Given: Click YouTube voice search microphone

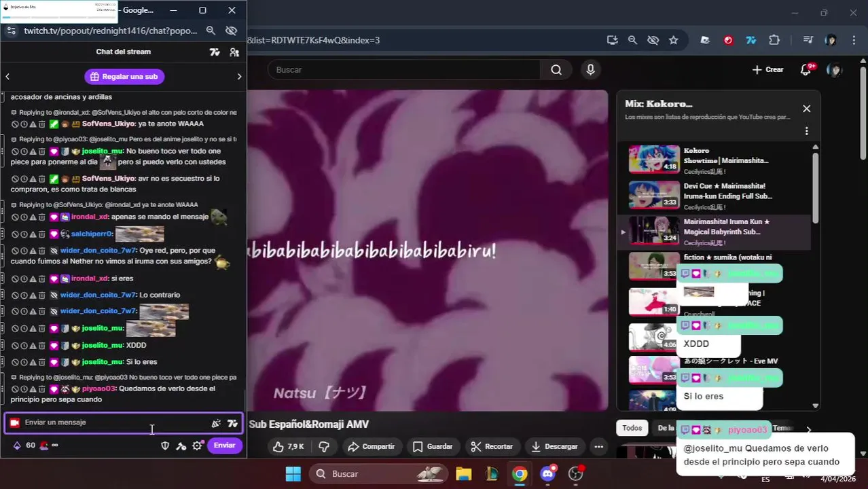Looking at the screenshot, I should pyautogui.click(x=590, y=70).
